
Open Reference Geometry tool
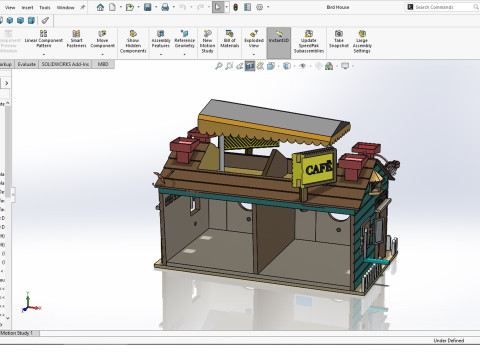[x=184, y=39]
